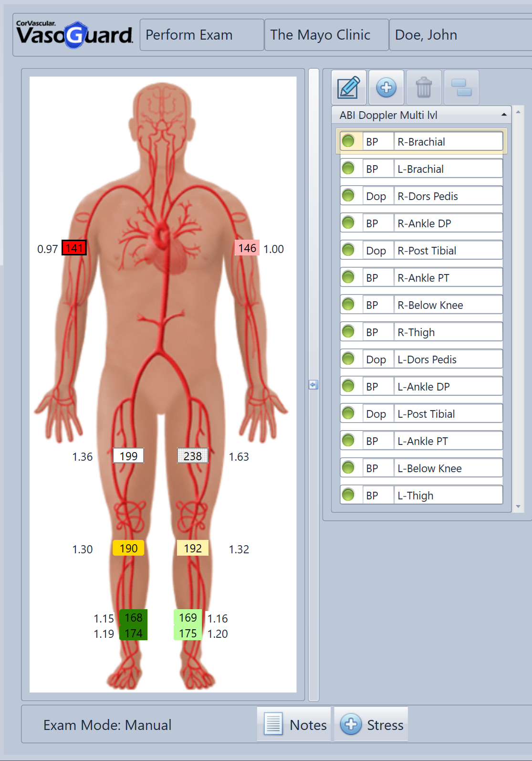Click the blue layout blocks icon
The width and height of the screenshot is (532, 761).
(461, 87)
